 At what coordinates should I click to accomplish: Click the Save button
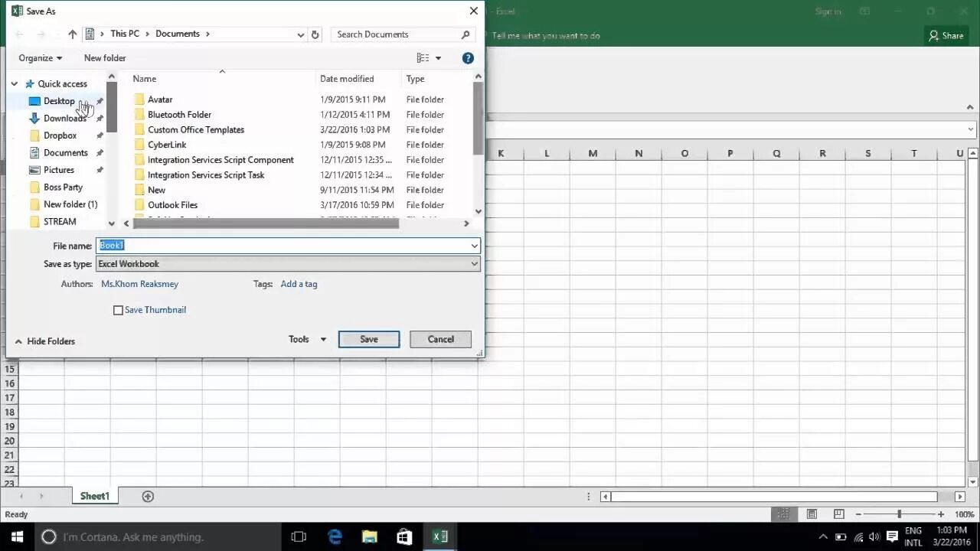pos(369,340)
